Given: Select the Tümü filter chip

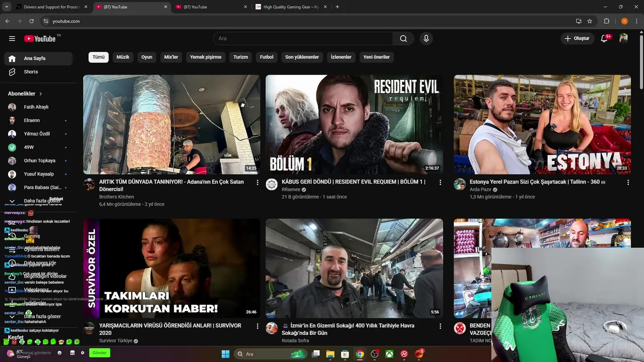Looking at the screenshot, I should [x=99, y=57].
